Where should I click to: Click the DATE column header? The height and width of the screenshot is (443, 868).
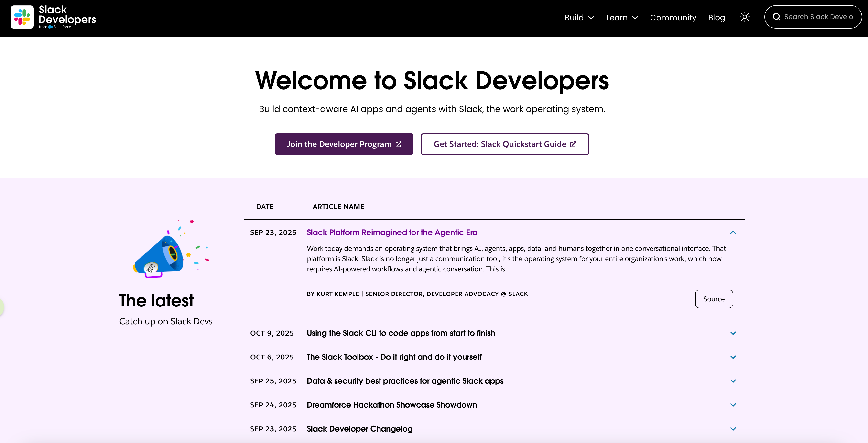pos(265,207)
